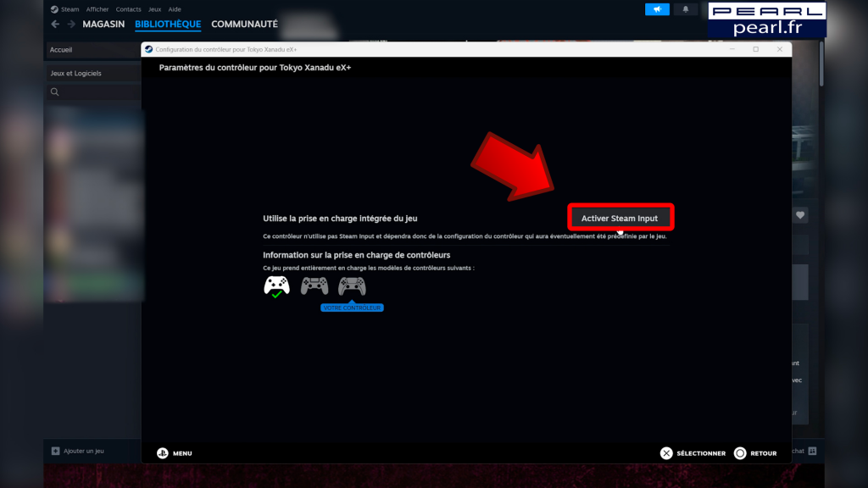
Task: Open the Steam menu
Action: click(70, 9)
